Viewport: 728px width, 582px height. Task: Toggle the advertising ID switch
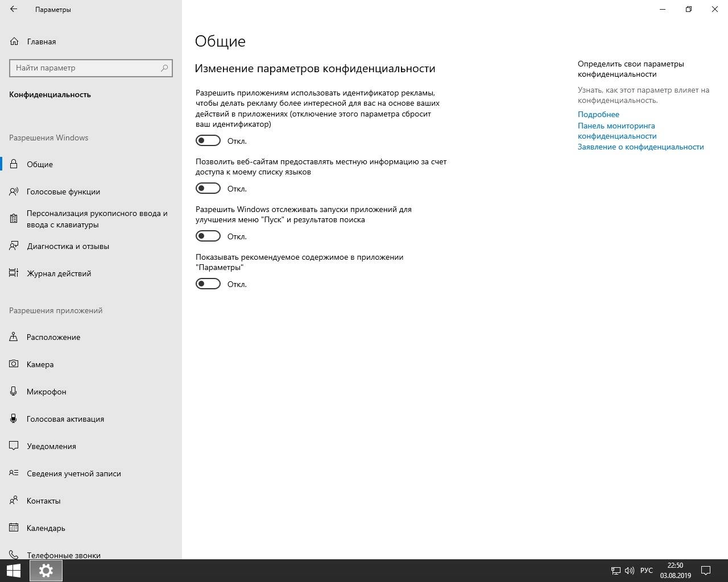208,140
